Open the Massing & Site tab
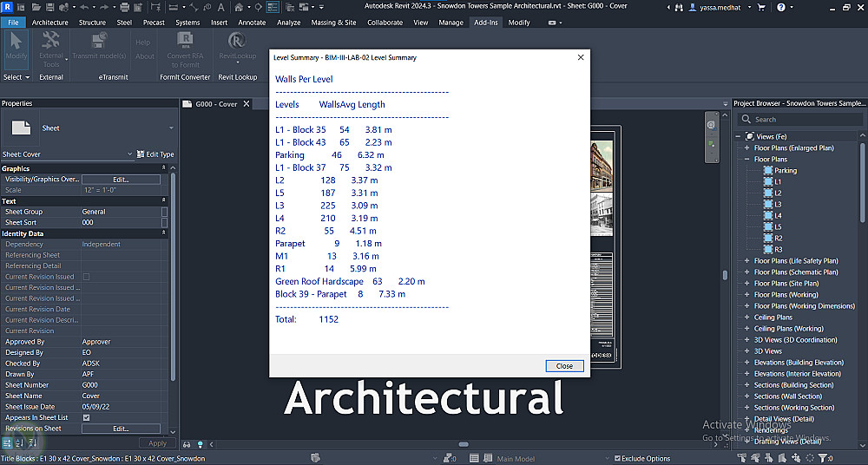The width and height of the screenshot is (868, 465). (334, 23)
